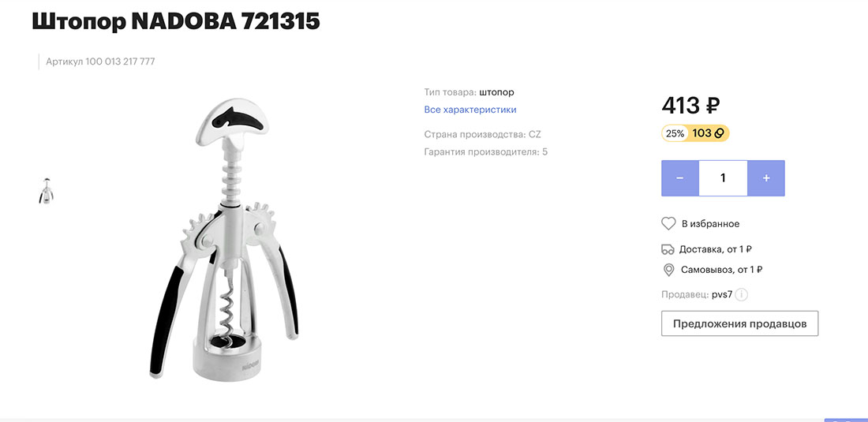Click the В избранное label
This screenshot has width=868, height=422.
[x=710, y=224]
